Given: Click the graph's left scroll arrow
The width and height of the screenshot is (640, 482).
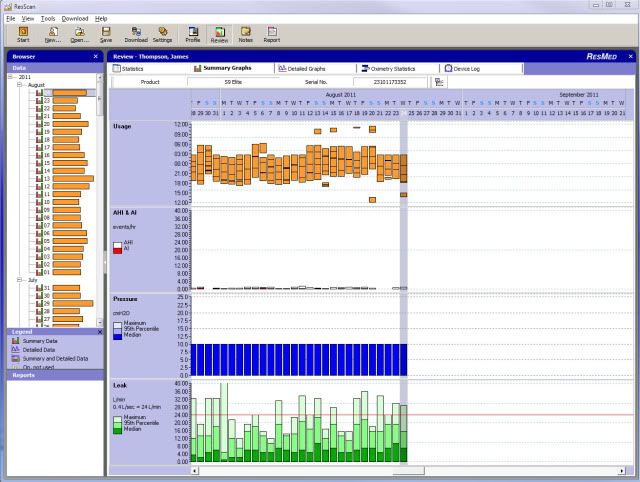Looking at the screenshot, I should (x=195, y=471).
